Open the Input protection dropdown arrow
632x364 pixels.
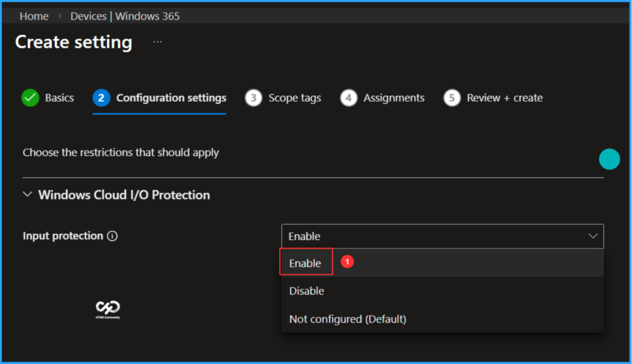pyautogui.click(x=593, y=236)
